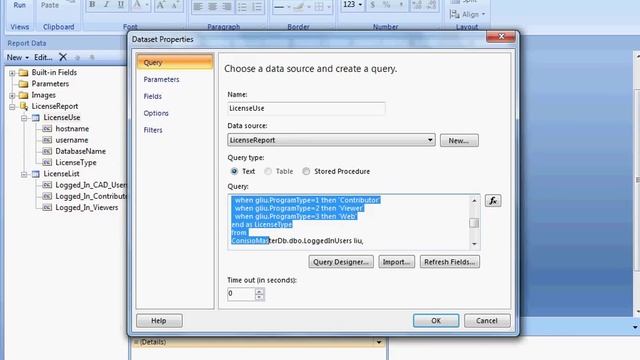
Task: Click the border line style icon
Action: click(x=280, y=7)
